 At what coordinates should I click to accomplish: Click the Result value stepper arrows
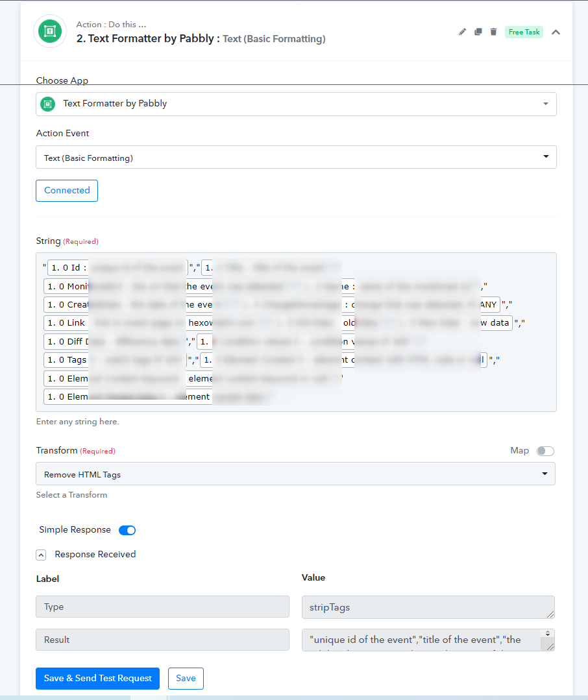click(x=548, y=633)
